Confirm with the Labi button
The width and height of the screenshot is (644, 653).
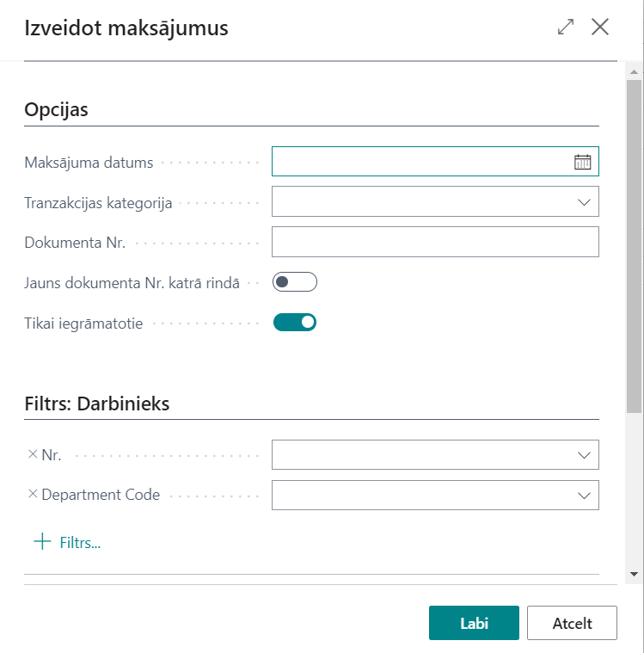pyautogui.click(x=474, y=623)
